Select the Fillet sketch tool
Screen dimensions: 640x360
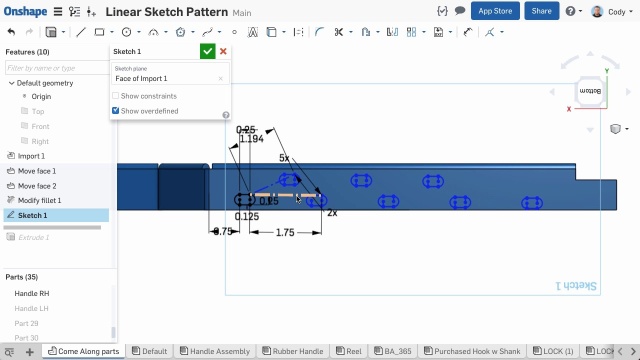[319, 32]
